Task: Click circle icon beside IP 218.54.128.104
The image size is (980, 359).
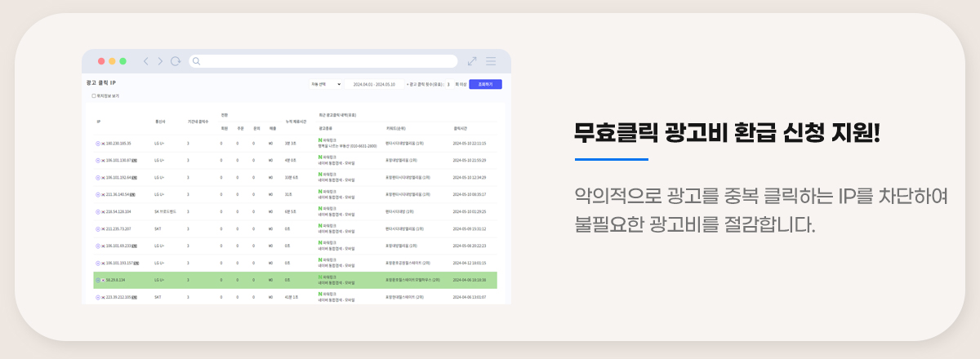Action: (x=98, y=211)
